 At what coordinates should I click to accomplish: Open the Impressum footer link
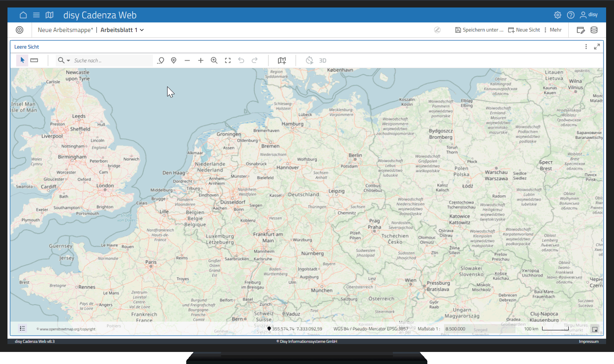[x=589, y=342]
